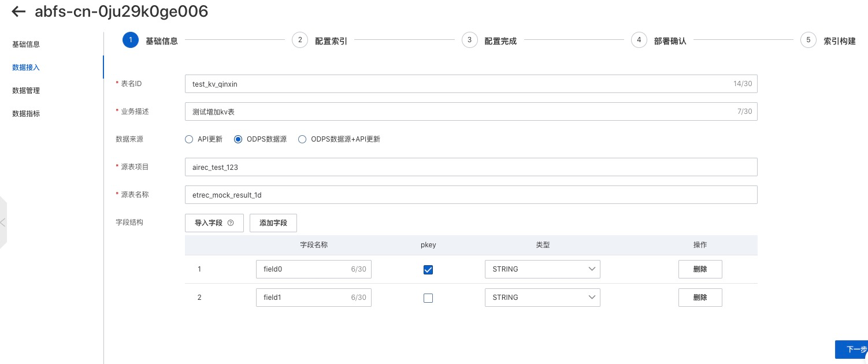Click the 字段名称 column header
The height and width of the screenshot is (364, 868).
click(x=314, y=245)
